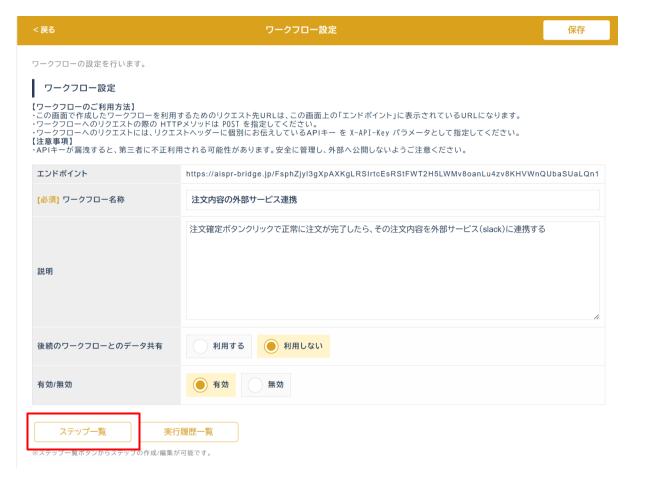Click the エンドポイント row label

62,174
